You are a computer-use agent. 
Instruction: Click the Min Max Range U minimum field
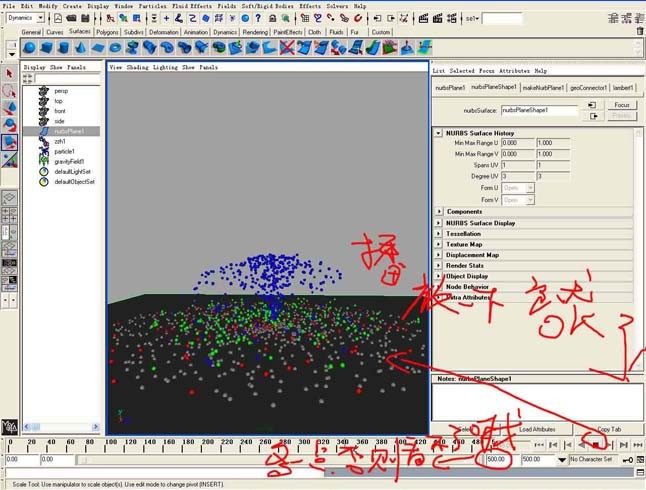click(x=517, y=143)
